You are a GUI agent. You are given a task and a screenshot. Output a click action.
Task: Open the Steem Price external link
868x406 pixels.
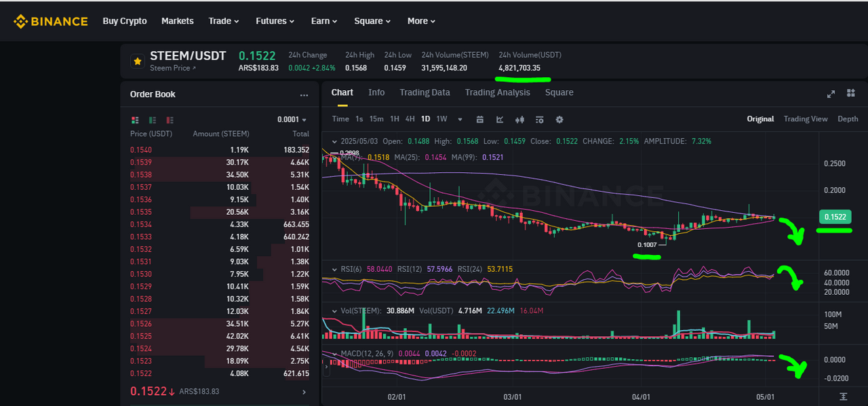point(173,68)
